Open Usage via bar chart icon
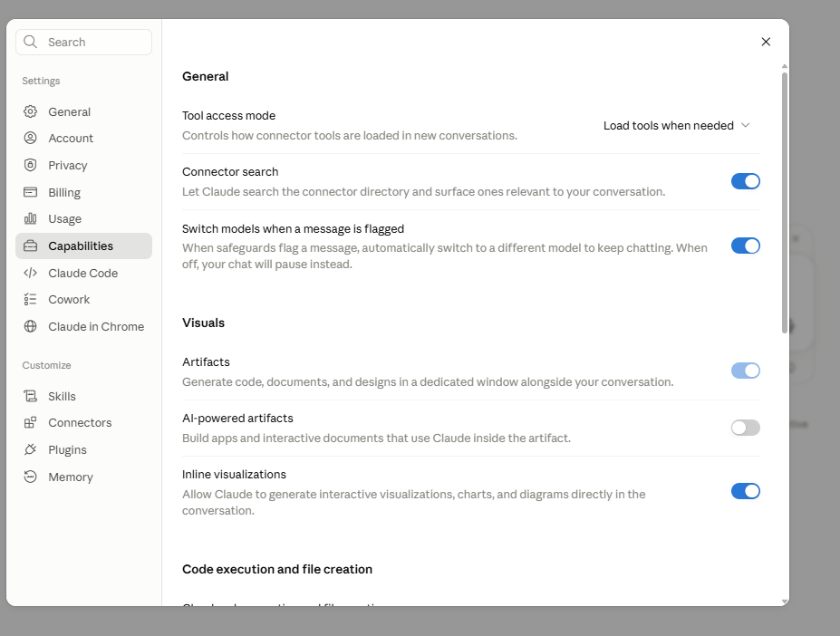 (x=31, y=218)
